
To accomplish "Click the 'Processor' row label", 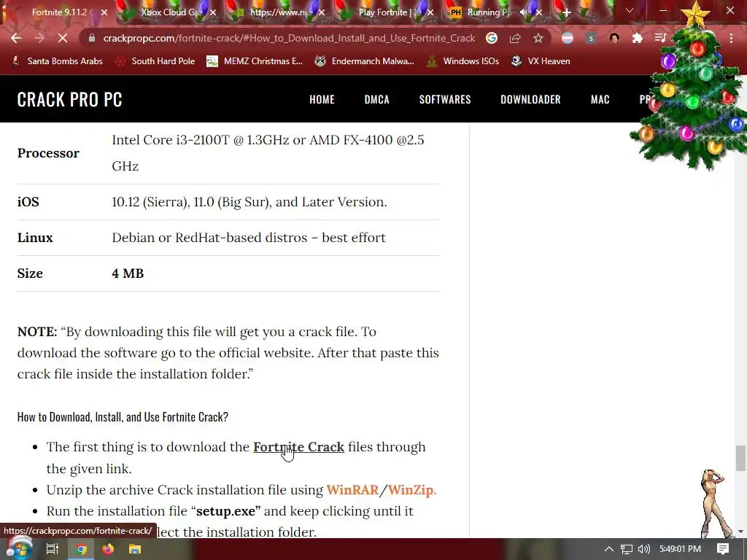I will tap(48, 153).
